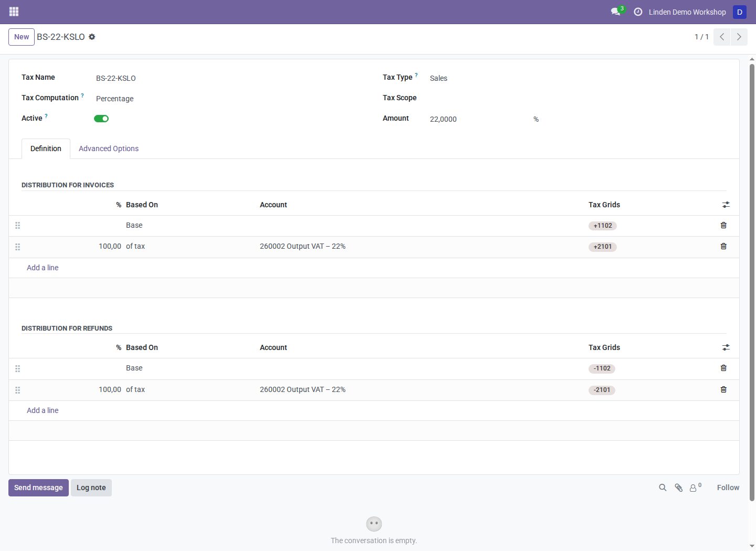Open the empty Tax Scope dropdown
Viewport: 756px width, 551px height.
[x=577, y=98]
